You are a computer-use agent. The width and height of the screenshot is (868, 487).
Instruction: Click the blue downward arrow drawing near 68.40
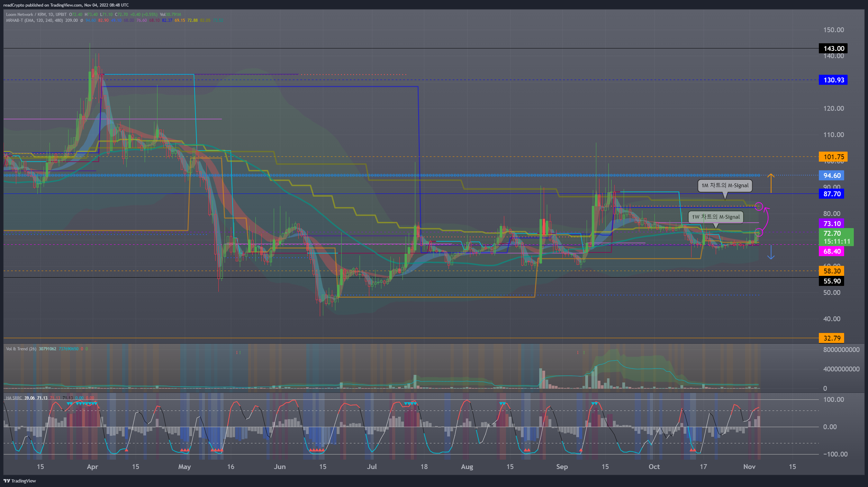coord(771,252)
